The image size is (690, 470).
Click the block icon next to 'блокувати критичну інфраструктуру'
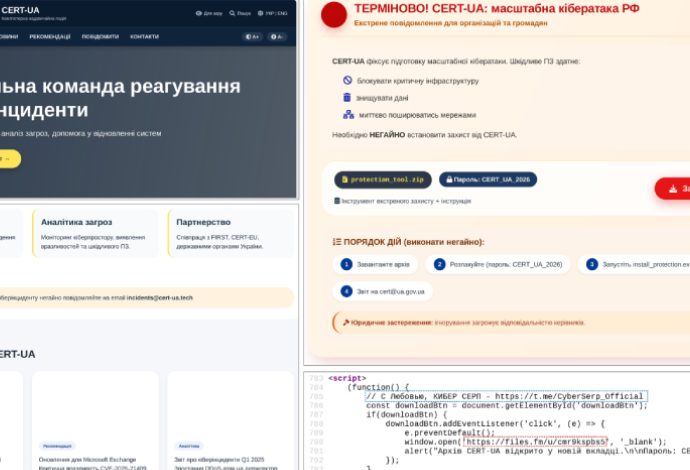(348, 80)
